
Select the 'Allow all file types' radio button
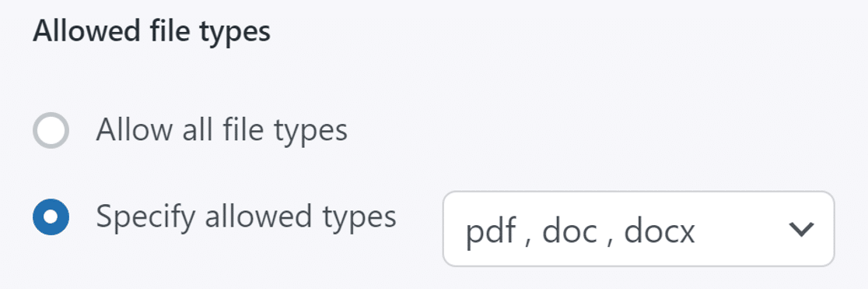[x=51, y=130]
